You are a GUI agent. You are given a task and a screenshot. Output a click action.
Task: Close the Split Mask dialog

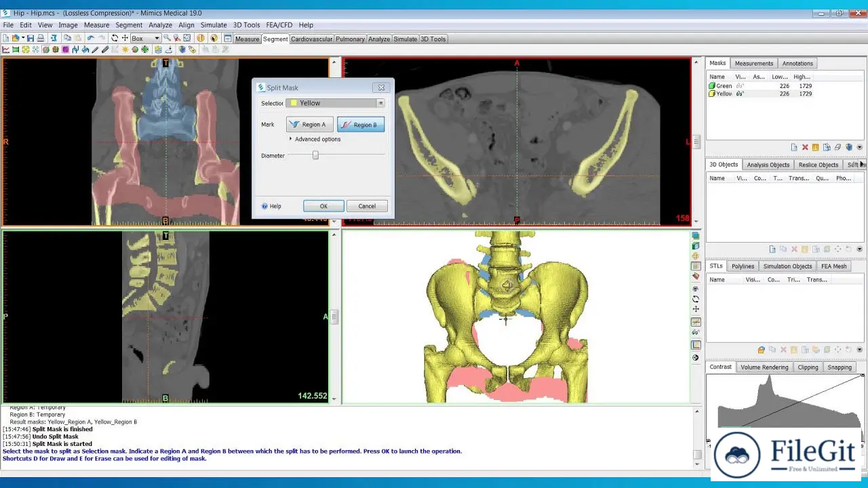(381, 87)
